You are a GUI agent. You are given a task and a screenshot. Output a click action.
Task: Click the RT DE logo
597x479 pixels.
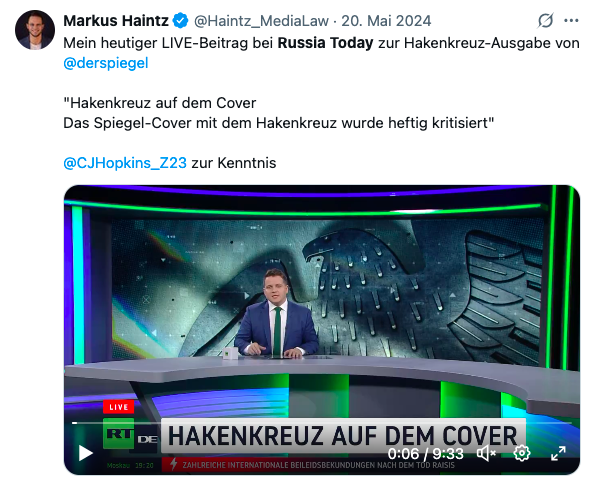[x=130, y=434]
